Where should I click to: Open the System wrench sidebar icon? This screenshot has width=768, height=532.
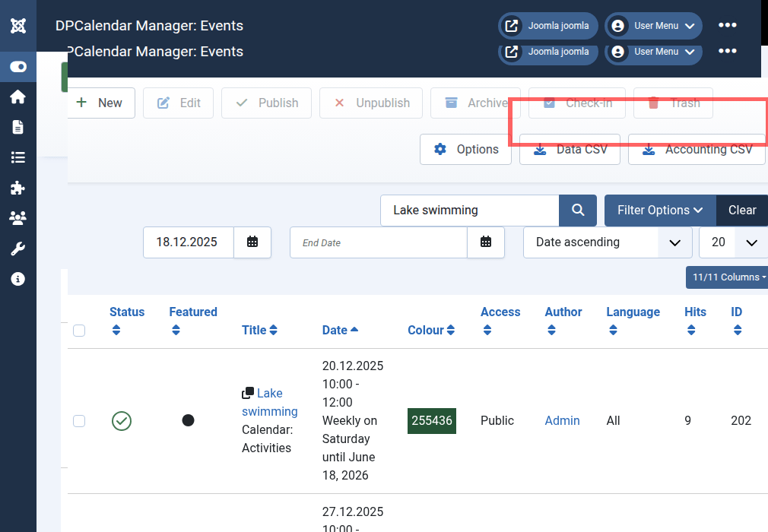[x=18, y=249]
